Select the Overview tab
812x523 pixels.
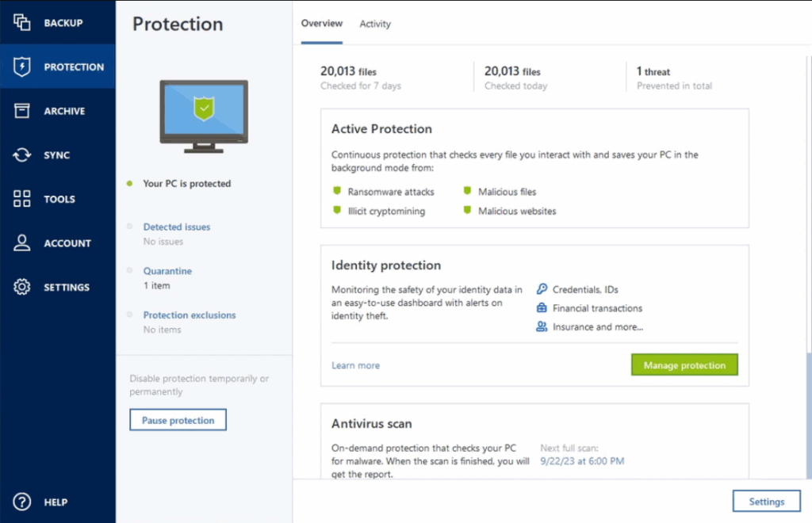click(x=321, y=24)
